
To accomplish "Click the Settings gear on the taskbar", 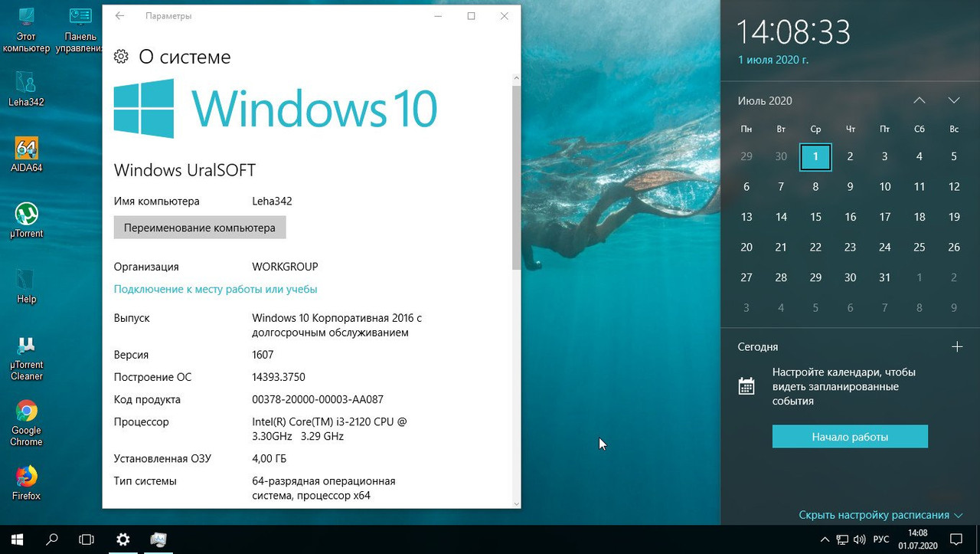I will pyautogui.click(x=122, y=539).
